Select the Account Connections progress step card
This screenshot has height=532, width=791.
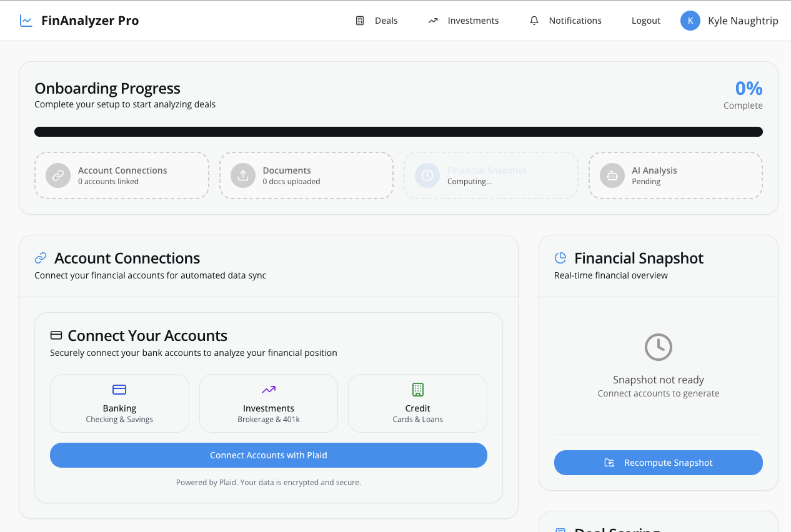pos(121,175)
